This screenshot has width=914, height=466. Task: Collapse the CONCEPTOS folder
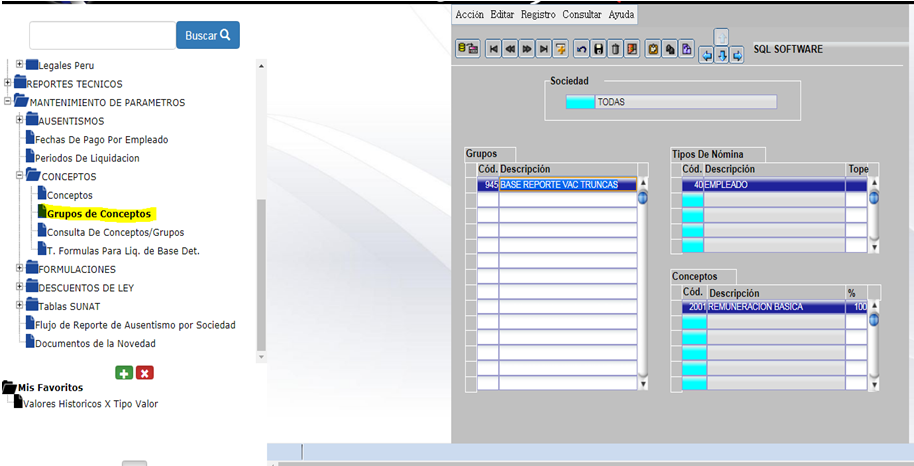coord(19,175)
